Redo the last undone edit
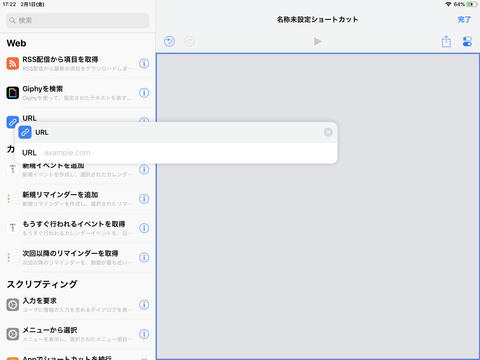The width and height of the screenshot is (480, 360). click(x=189, y=41)
